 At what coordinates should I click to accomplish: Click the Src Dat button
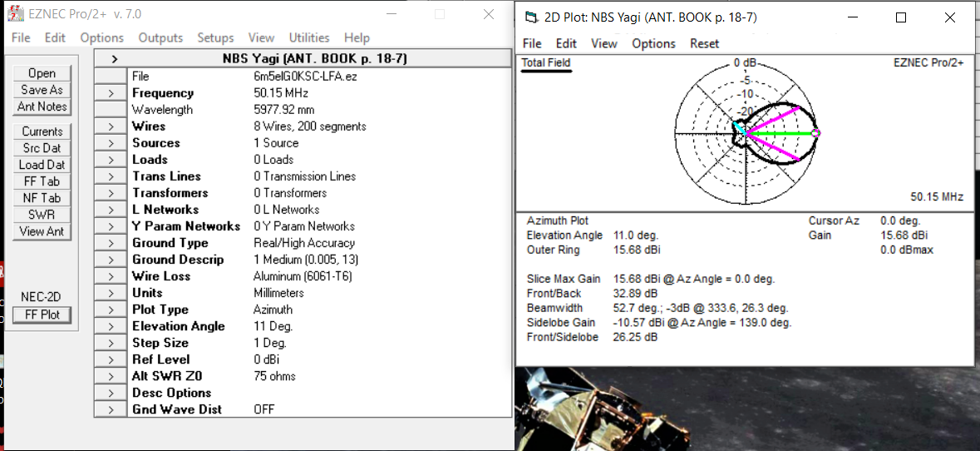(42, 148)
